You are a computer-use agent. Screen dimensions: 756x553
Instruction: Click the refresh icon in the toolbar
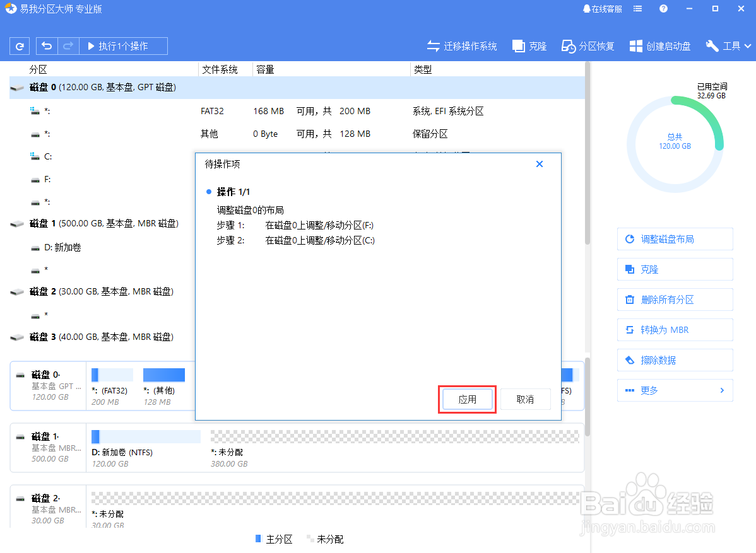coord(20,46)
